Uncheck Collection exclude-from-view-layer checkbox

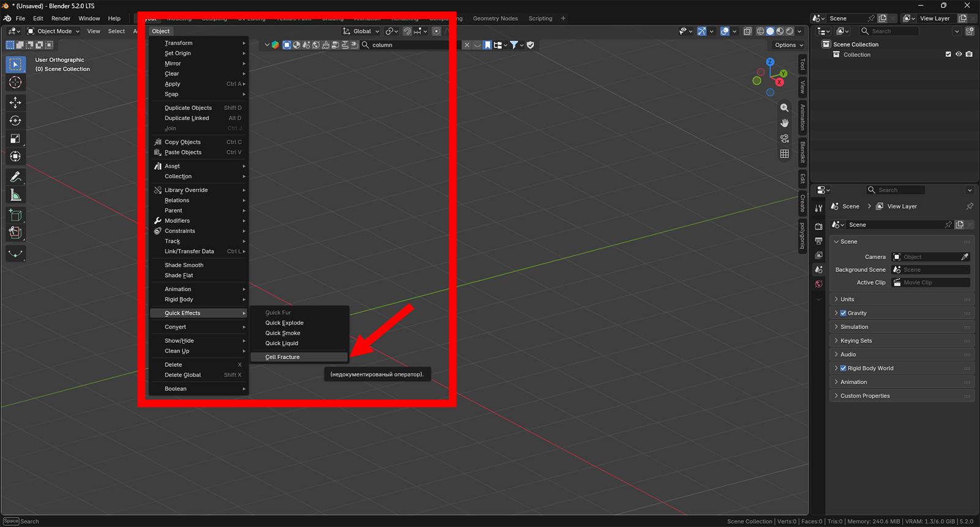tap(949, 55)
